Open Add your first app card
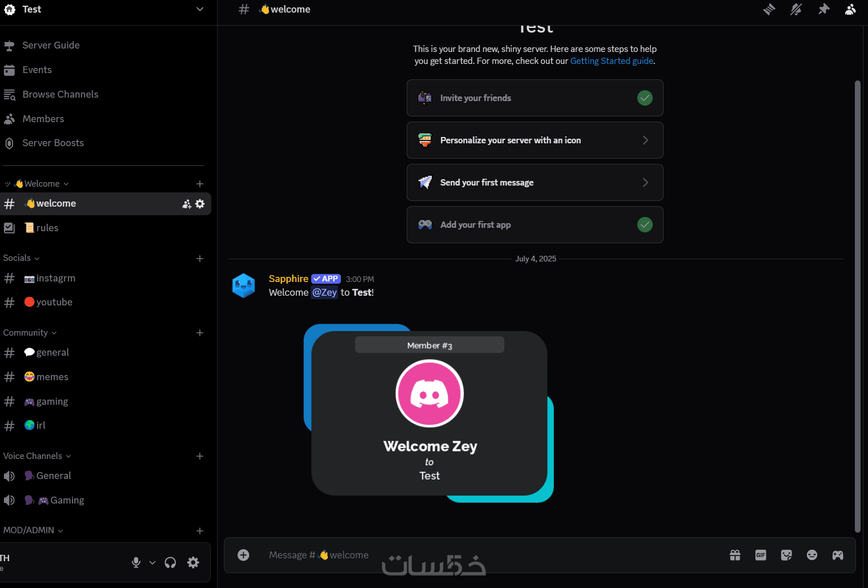868x588 pixels. tap(535, 225)
